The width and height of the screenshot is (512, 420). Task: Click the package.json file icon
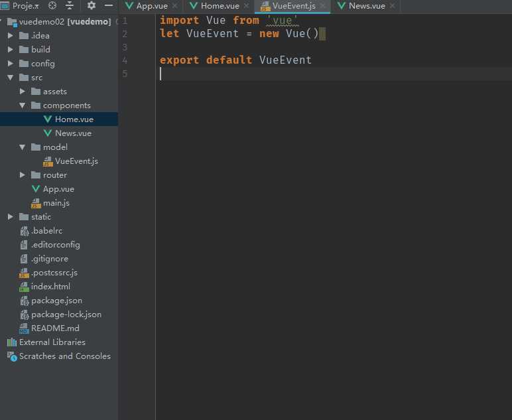pos(24,301)
